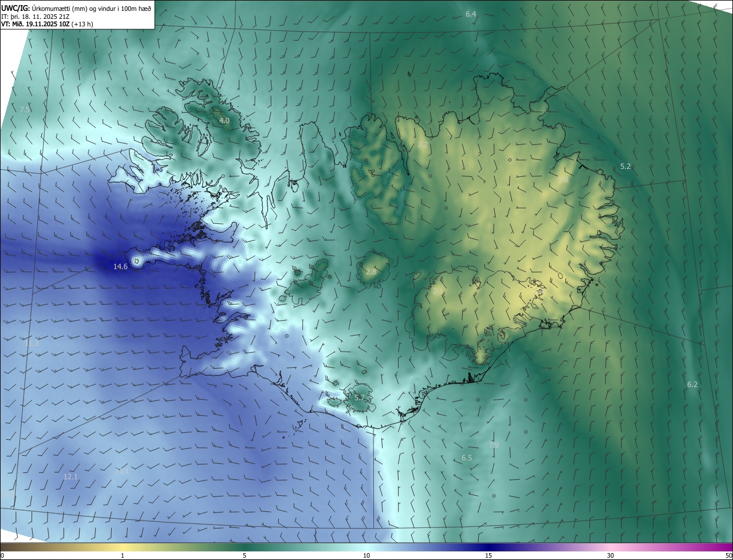Click the 12.1 value in the southwest sea
The width and height of the screenshot is (733, 560).
tap(70, 477)
